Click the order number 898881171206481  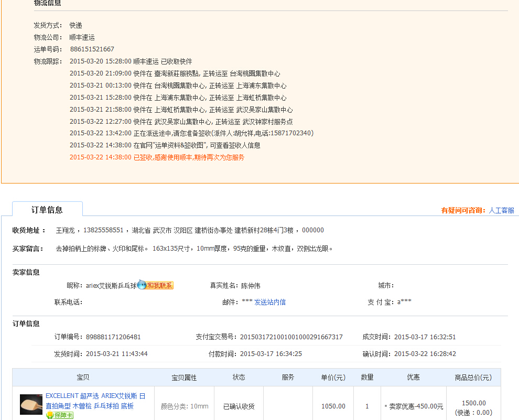[113, 337]
